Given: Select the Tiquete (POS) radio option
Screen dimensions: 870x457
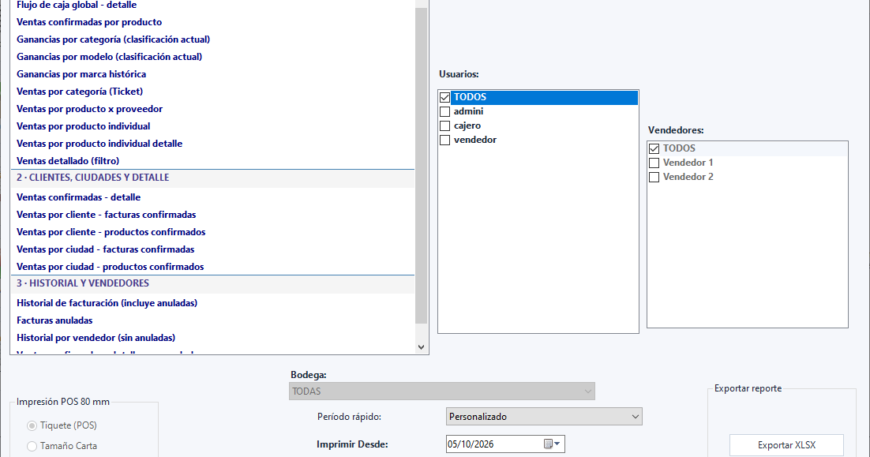Looking at the screenshot, I should [x=32, y=425].
